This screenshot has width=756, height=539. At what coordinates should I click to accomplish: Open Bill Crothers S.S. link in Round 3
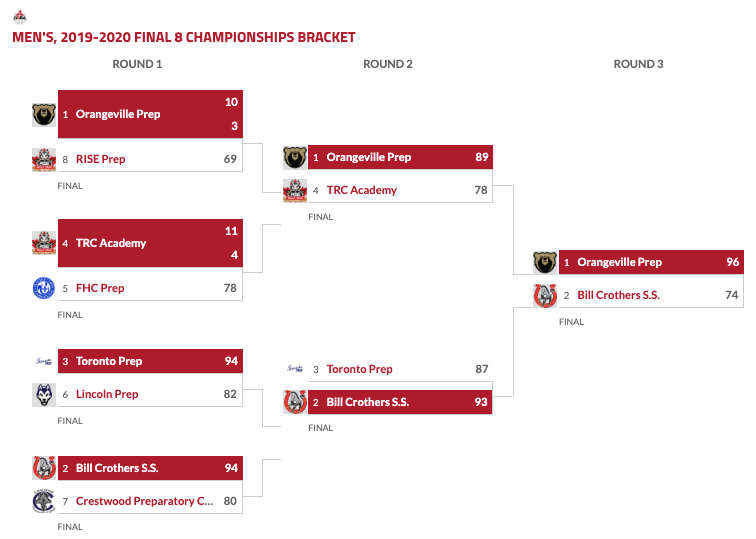pos(618,295)
